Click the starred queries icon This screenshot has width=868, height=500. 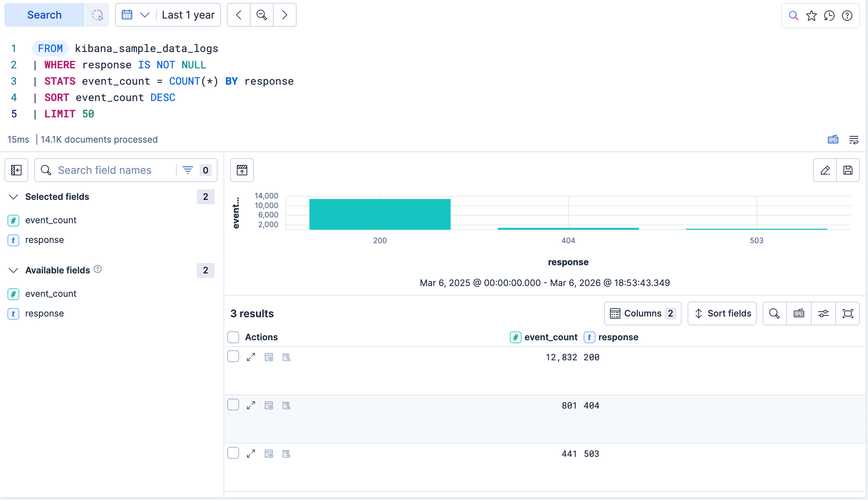(812, 16)
